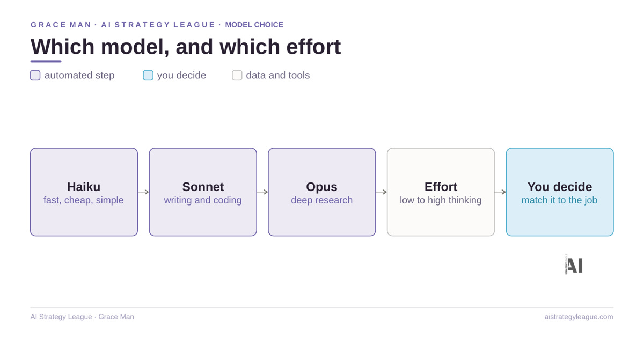Image resolution: width=644 pixels, height=337 pixels.
Task: Click the arrow between Sonnet and Opus
Action: click(x=262, y=192)
